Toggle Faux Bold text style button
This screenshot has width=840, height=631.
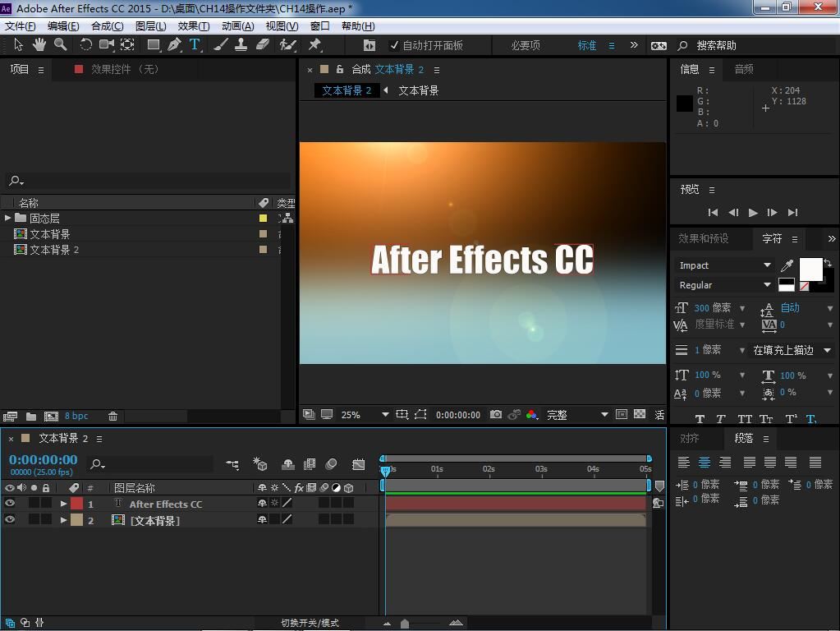click(x=700, y=419)
